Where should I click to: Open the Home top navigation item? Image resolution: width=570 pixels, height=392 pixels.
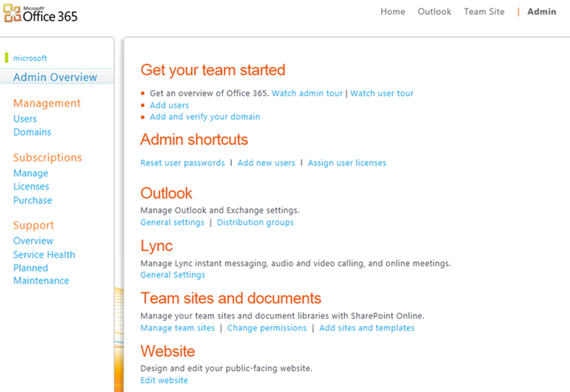click(x=392, y=12)
